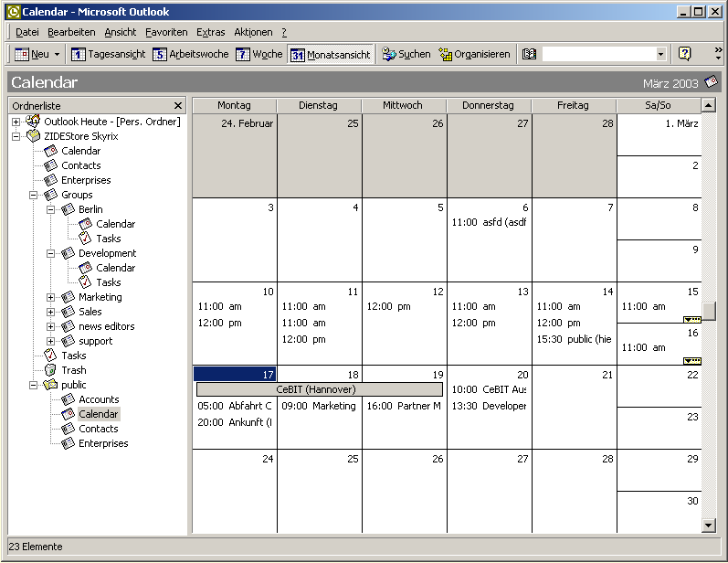Collapse the Berlin group node
This screenshot has height=563, width=728.
(x=50, y=209)
